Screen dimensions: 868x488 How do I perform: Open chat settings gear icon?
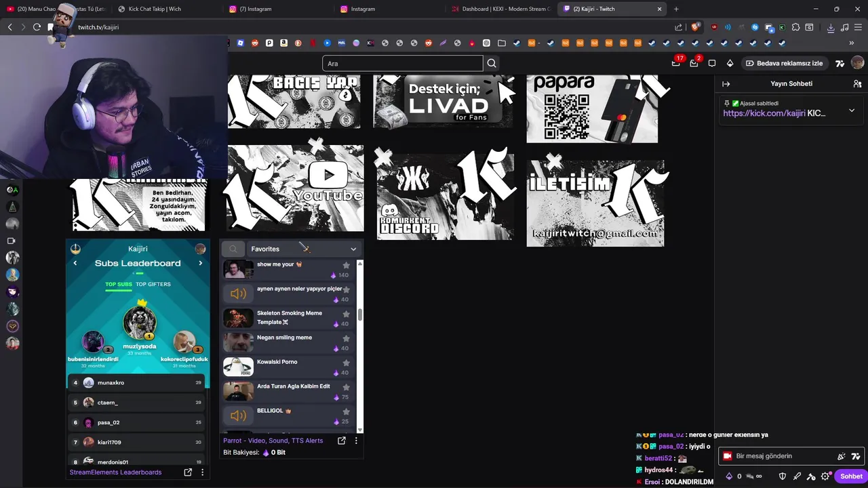pyautogui.click(x=825, y=476)
